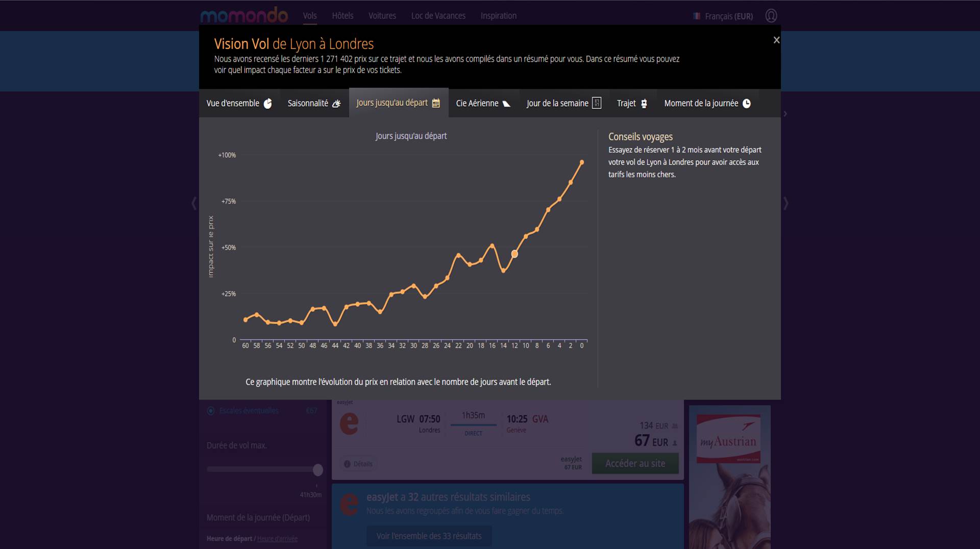Click the Trajet route icon
The height and width of the screenshot is (549, 980).
(x=644, y=104)
